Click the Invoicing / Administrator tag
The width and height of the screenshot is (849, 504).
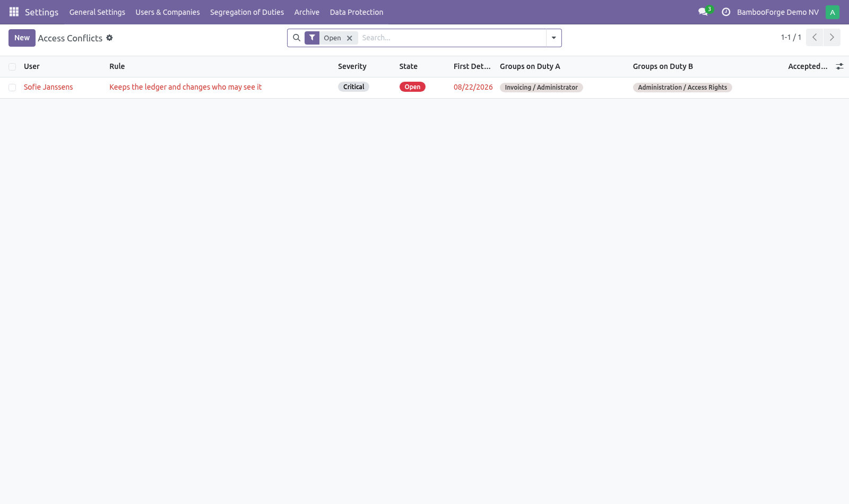pyautogui.click(x=541, y=88)
